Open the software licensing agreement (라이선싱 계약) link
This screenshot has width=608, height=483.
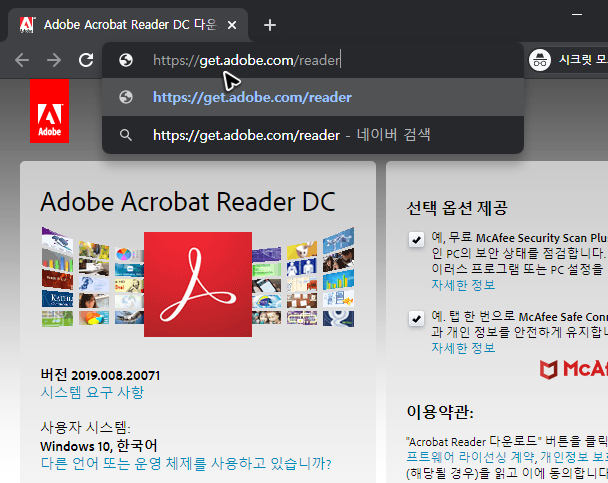472,457
